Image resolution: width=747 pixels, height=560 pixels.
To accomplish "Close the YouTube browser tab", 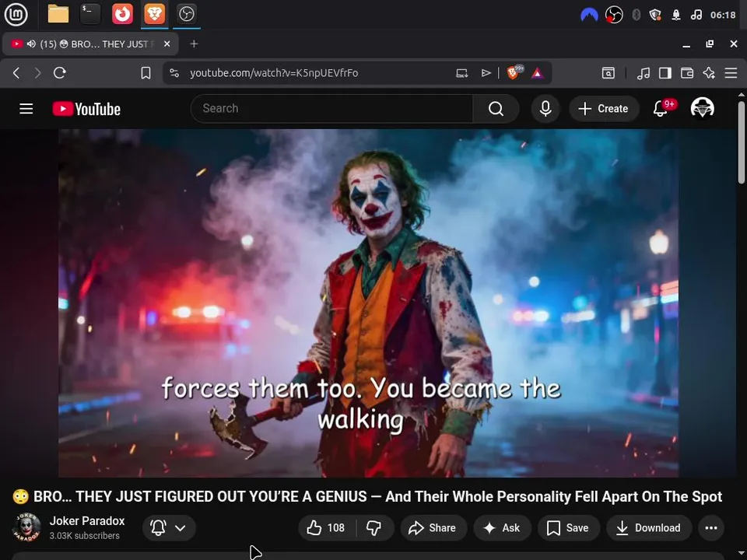I will click(x=167, y=44).
